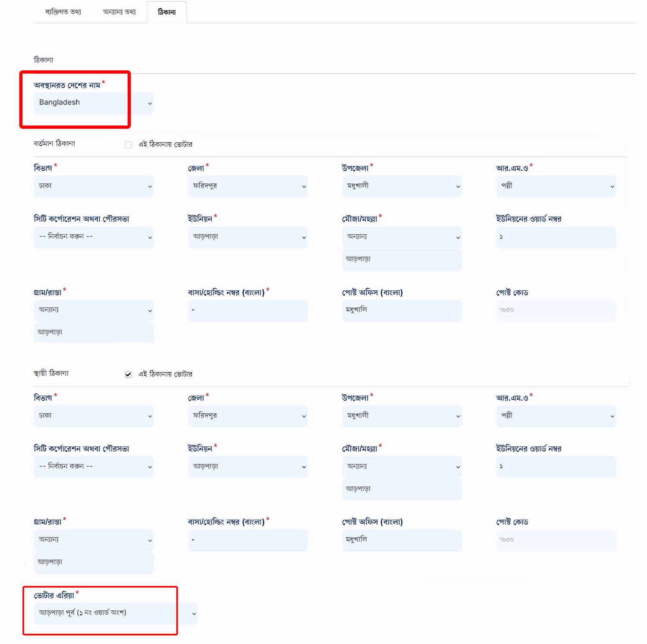Expand the উপজেলা dropdown in the permanent address
647x644 pixels.
pyautogui.click(x=402, y=416)
